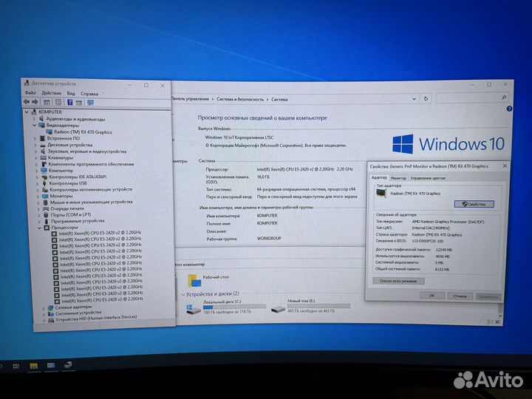Image resolution: width=532 pixels, height=399 pixels.
Task: Expand Встроенное ПО node
Action: point(35,138)
